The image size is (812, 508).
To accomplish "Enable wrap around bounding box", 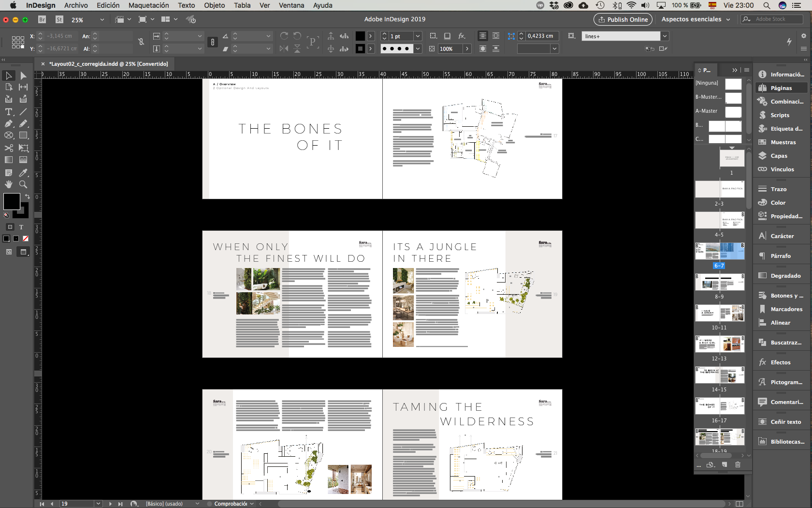I will click(496, 36).
